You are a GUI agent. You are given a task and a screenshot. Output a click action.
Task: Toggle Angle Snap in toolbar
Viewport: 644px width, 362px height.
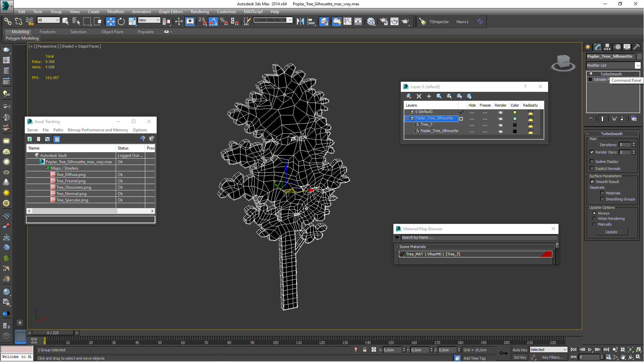click(x=213, y=21)
